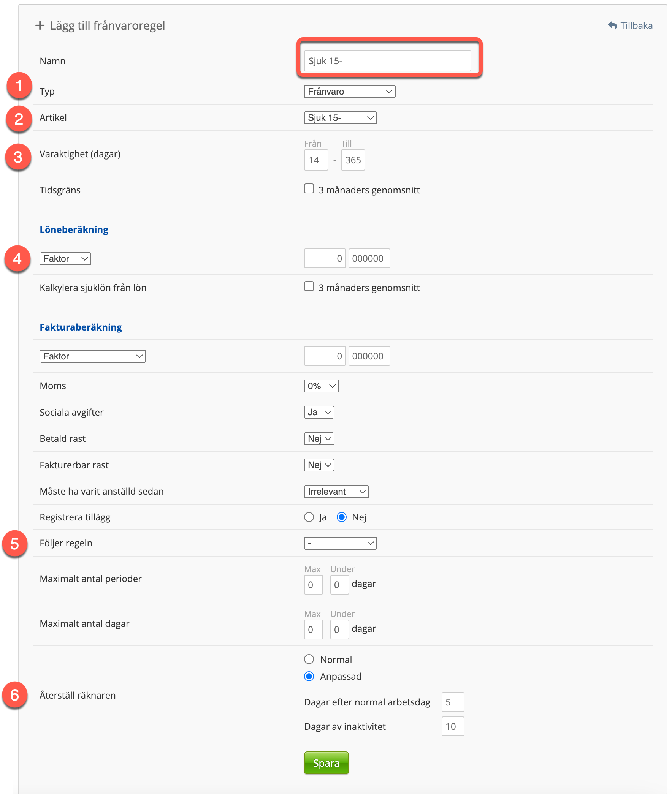672x794 pixels.
Task: Choose Normal for Återställ räknaren
Action: pos(309,659)
